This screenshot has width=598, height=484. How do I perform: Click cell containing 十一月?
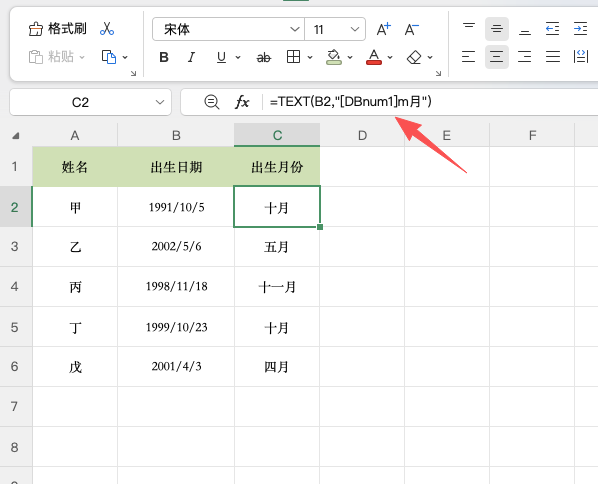click(277, 286)
